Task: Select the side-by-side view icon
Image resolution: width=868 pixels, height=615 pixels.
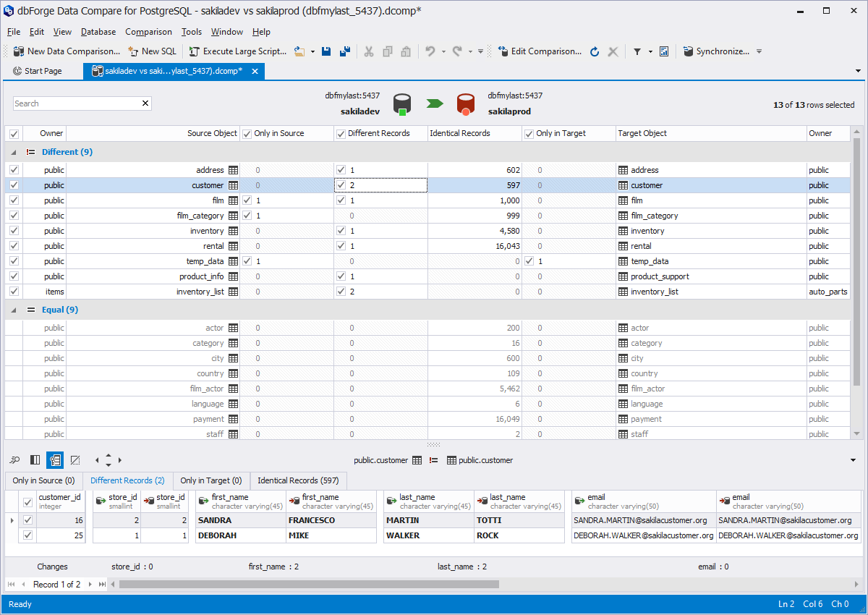Action: 35,459
